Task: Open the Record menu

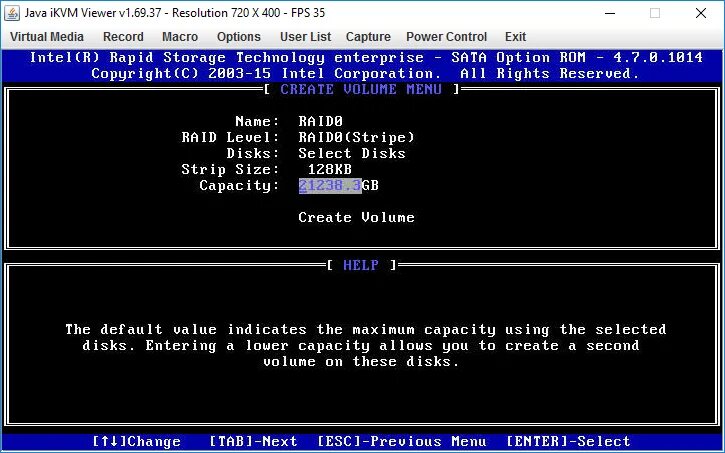Action: click(x=123, y=37)
